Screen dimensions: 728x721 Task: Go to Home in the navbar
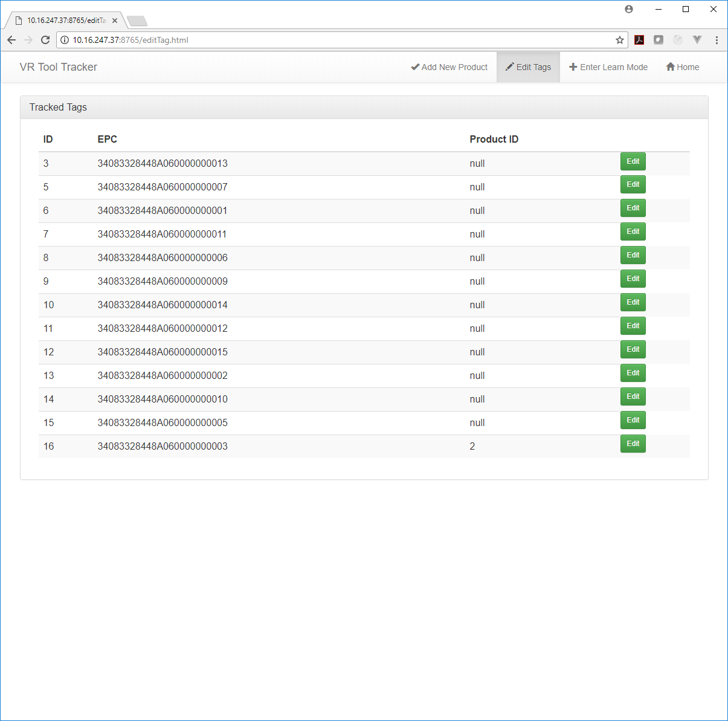click(x=682, y=67)
